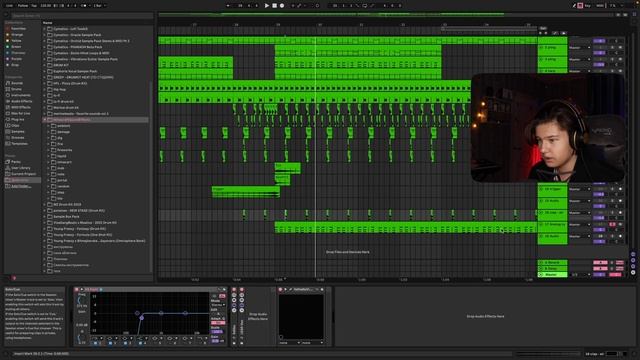The height and width of the screenshot is (360, 640).
Task: Select the damage folder in browser
Action: [x=63, y=132]
